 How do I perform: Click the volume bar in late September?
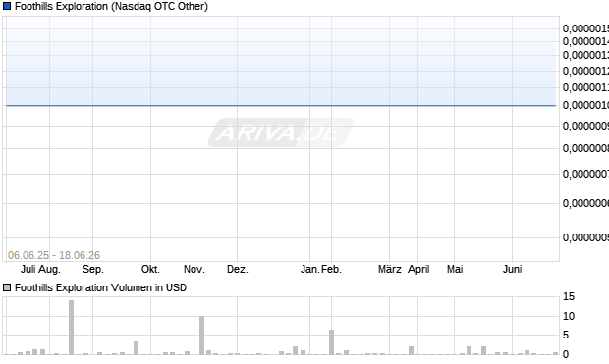point(136,347)
